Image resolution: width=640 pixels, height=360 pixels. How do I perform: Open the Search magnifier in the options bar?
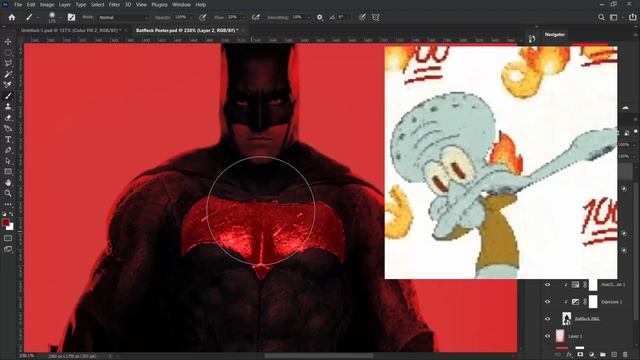601,18
